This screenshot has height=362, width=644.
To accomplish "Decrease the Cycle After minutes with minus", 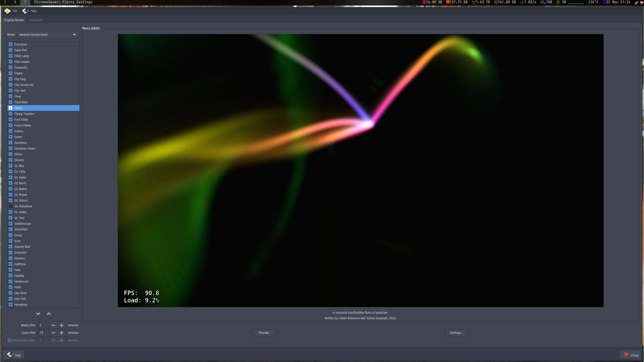I will pos(54,333).
